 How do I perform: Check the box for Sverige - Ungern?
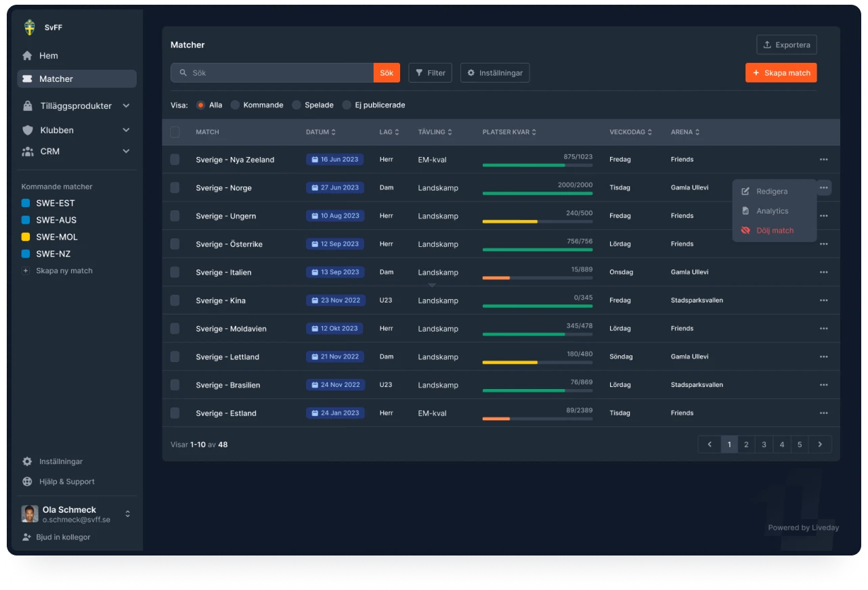[175, 216]
